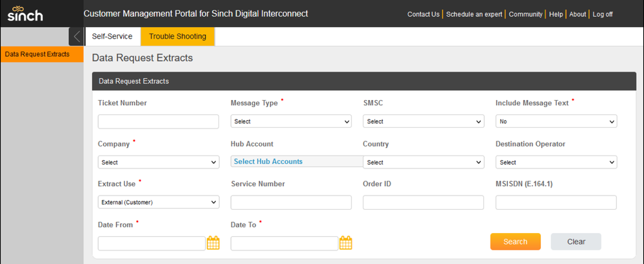Switch to the Self-Service tab

pos(112,36)
